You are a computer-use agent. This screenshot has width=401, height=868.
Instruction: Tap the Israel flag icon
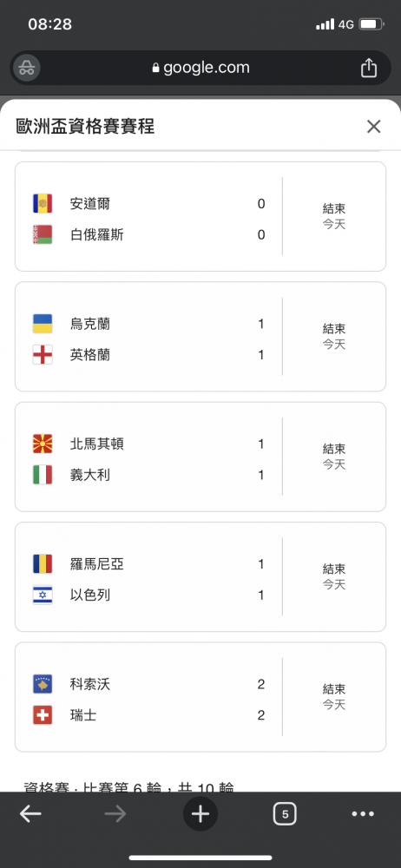pyautogui.click(x=43, y=595)
